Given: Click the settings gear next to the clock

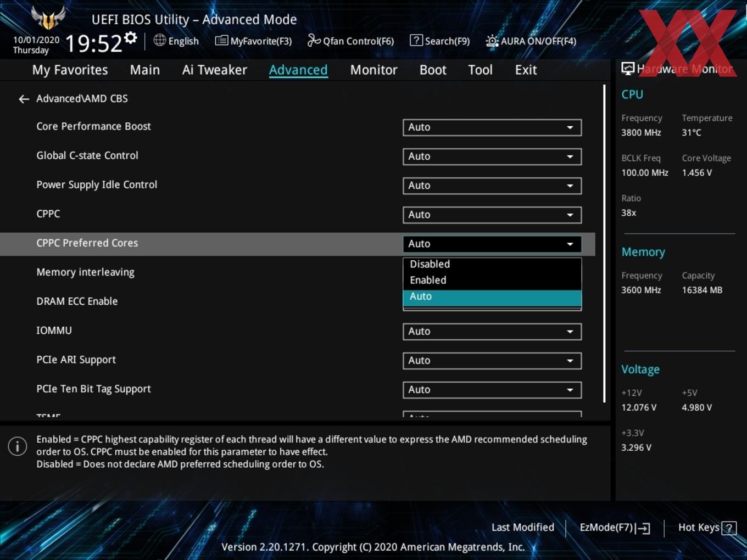Looking at the screenshot, I should (x=131, y=38).
